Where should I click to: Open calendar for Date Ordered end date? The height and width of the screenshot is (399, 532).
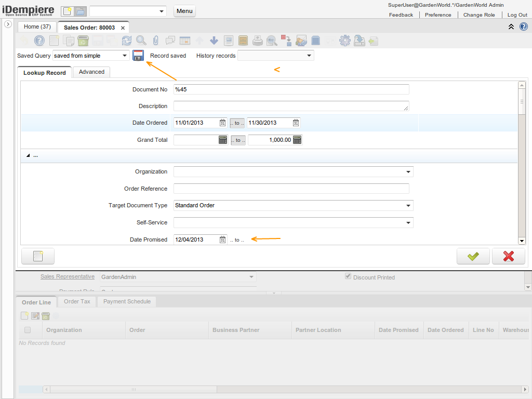click(x=296, y=123)
